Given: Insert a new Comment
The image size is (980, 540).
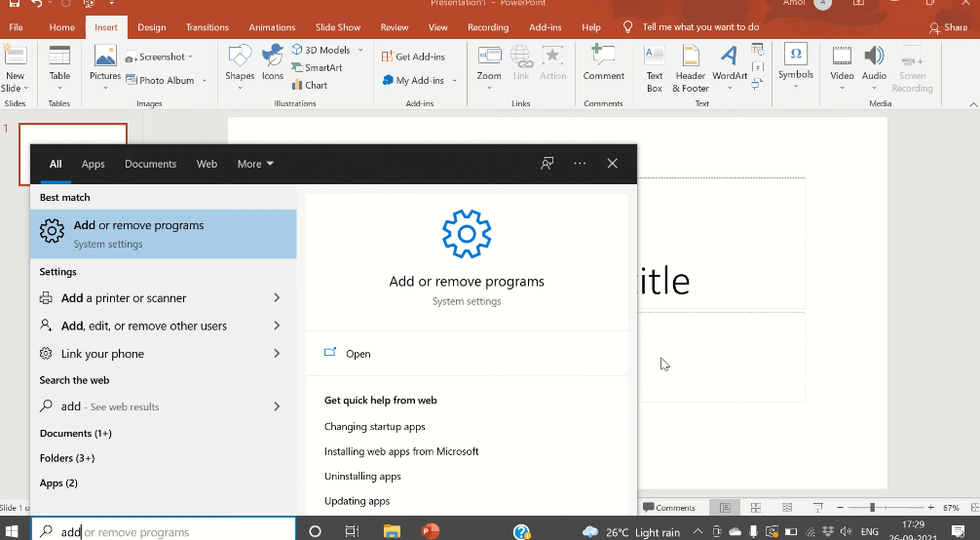Looking at the screenshot, I should coord(603,62).
